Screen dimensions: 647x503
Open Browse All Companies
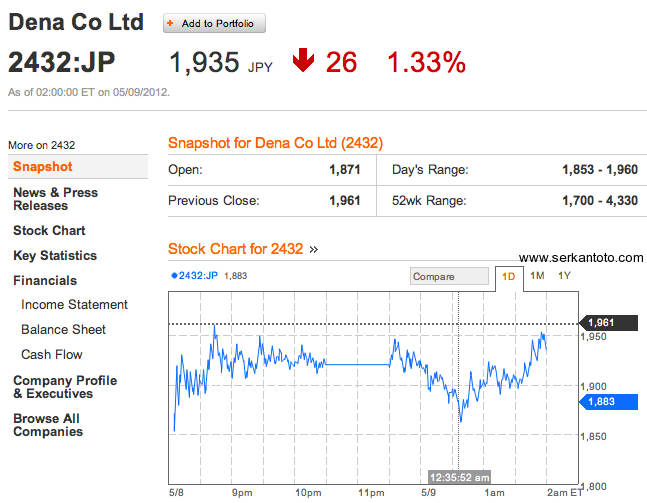point(48,425)
